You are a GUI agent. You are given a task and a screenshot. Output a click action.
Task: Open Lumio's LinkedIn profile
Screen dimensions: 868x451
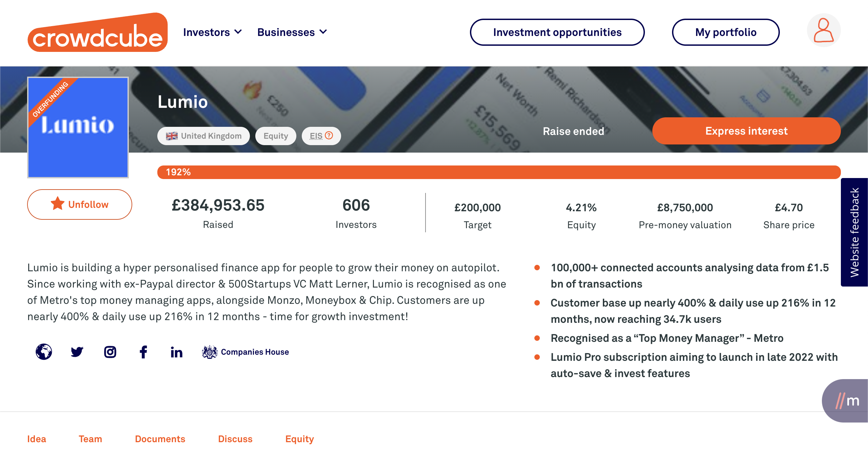(x=176, y=352)
